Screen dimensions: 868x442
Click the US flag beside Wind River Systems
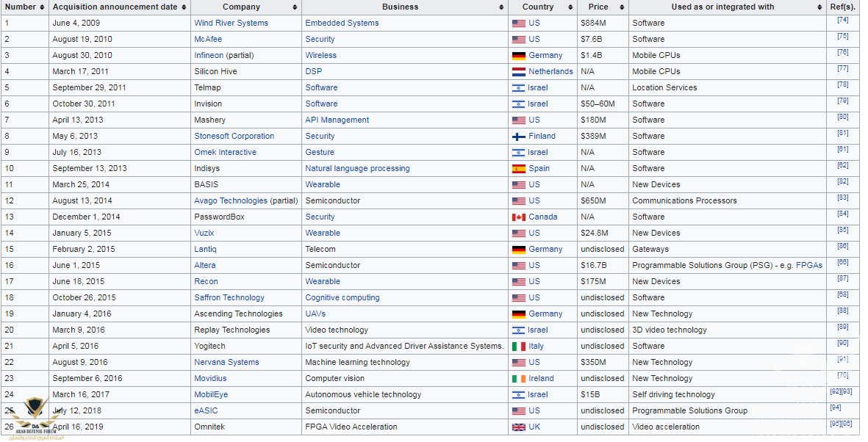[x=519, y=23]
